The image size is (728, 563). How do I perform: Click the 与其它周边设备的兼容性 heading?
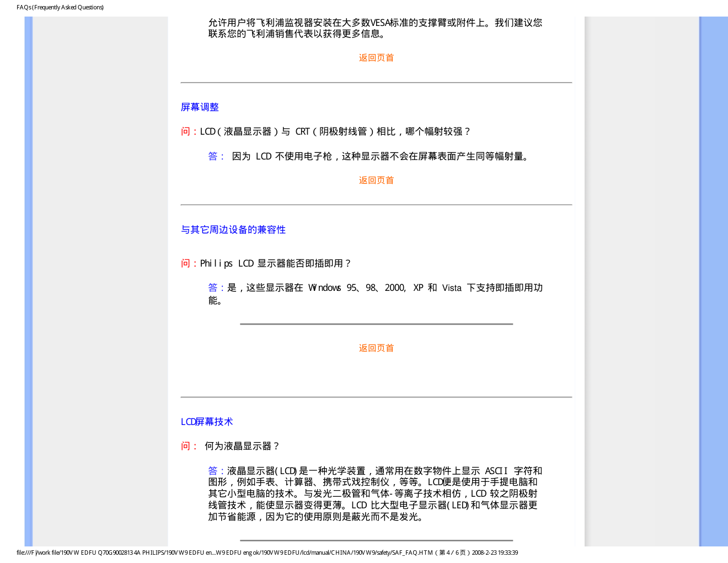coord(233,230)
